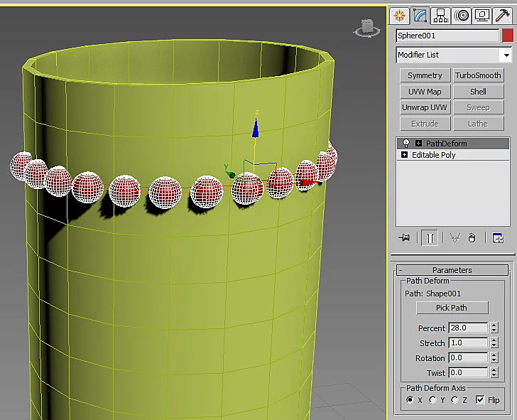Click the Pin Stack icon
Image resolution: width=517 pixels, height=420 pixels.
coord(404,237)
